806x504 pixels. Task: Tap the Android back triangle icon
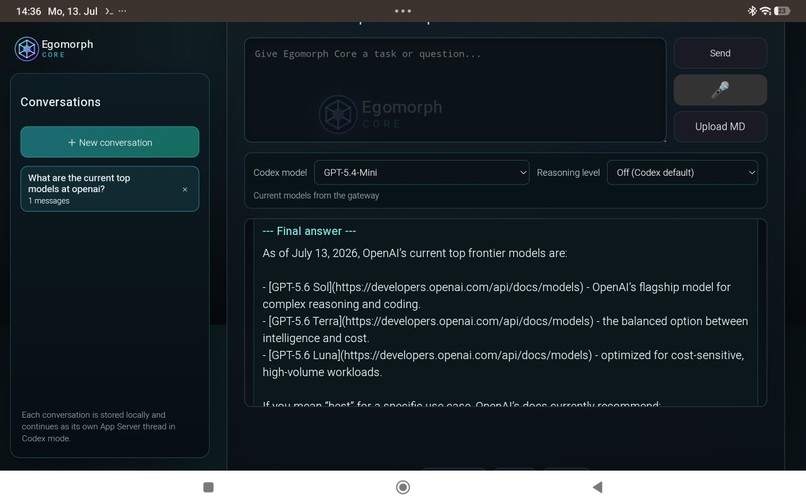[x=597, y=487]
